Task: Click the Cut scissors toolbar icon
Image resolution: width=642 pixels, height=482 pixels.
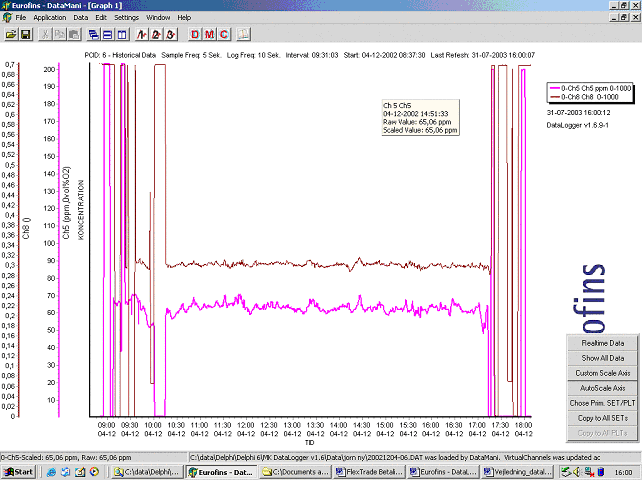Action: [45, 34]
